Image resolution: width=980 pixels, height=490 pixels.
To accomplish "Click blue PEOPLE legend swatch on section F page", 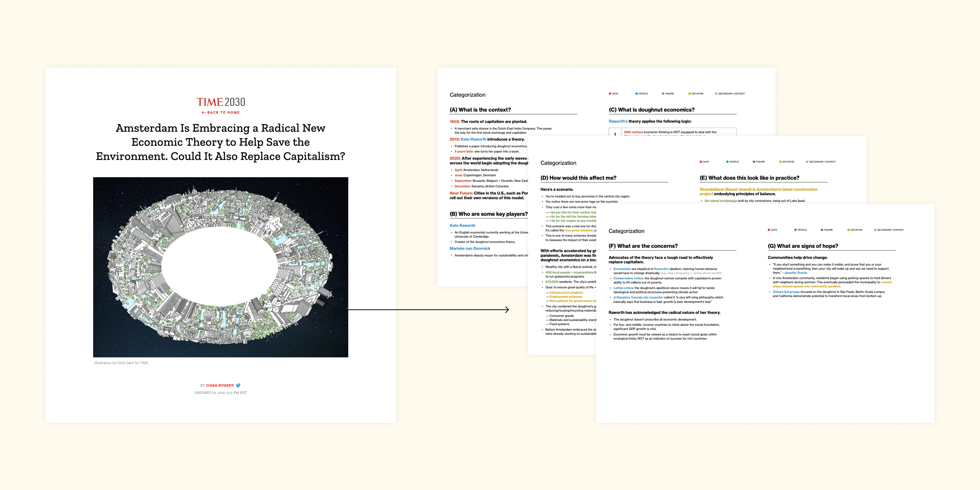I will pyautogui.click(x=795, y=230).
